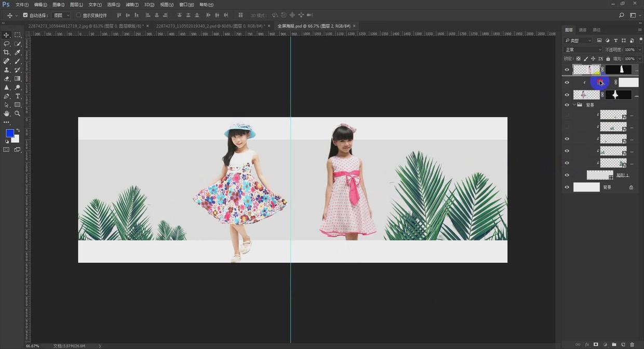Click the 矩形 1 layer name
644x349 pixels.
click(x=622, y=175)
